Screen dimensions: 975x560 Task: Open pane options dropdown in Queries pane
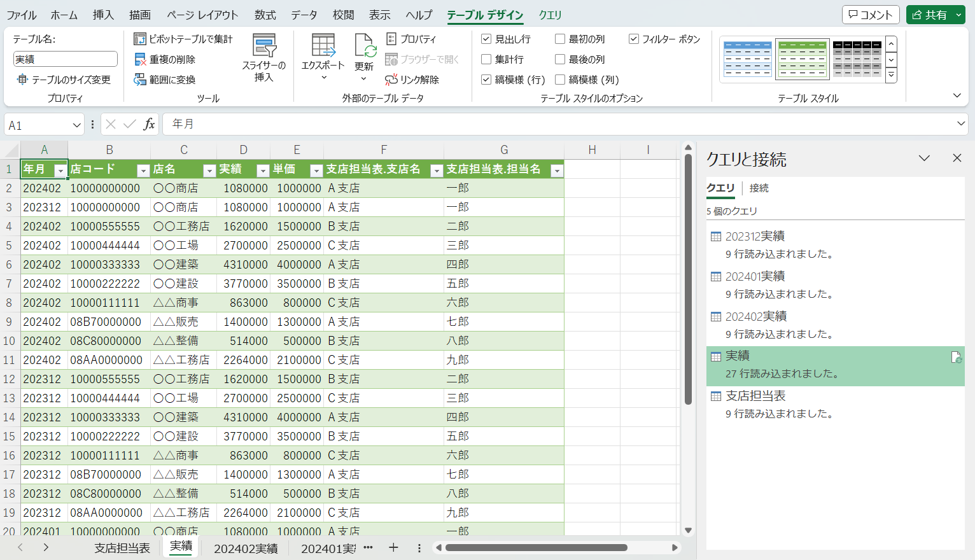pyautogui.click(x=924, y=158)
